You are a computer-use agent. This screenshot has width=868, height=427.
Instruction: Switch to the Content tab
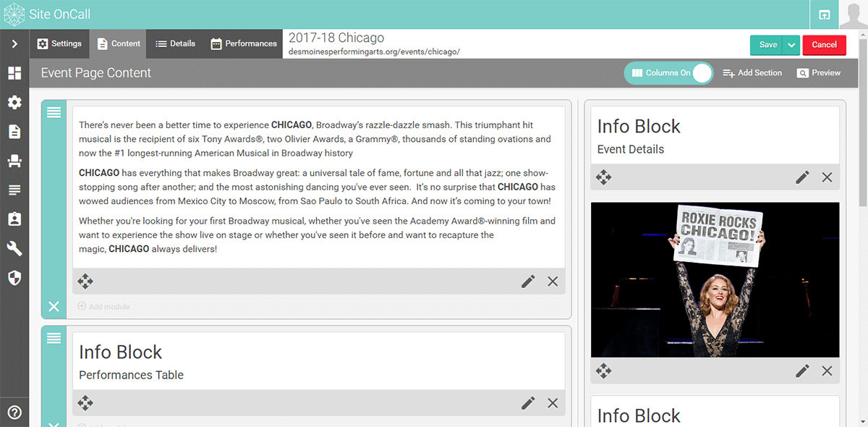click(x=118, y=43)
